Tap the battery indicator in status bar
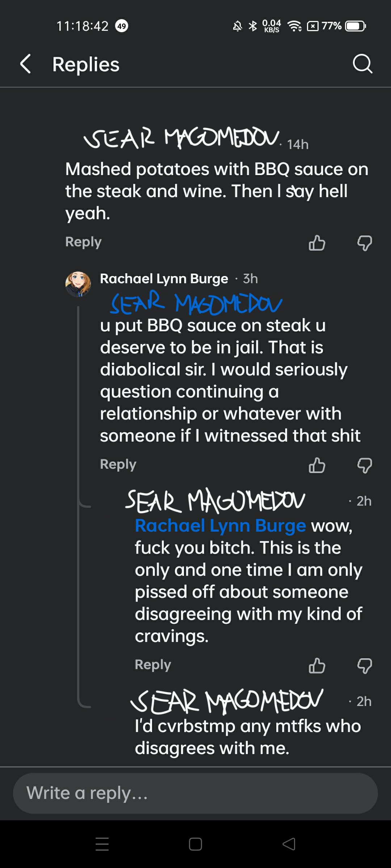 click(x=355, y=26)
